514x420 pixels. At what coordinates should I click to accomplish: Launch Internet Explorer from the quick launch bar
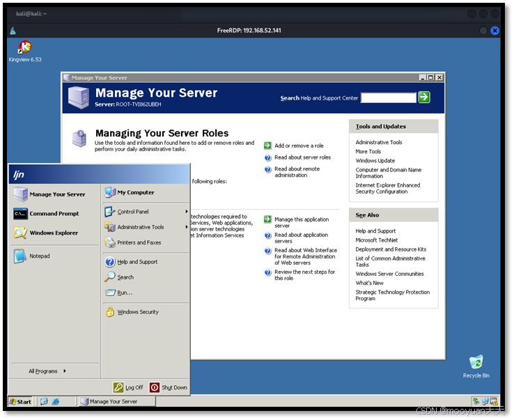56,401
